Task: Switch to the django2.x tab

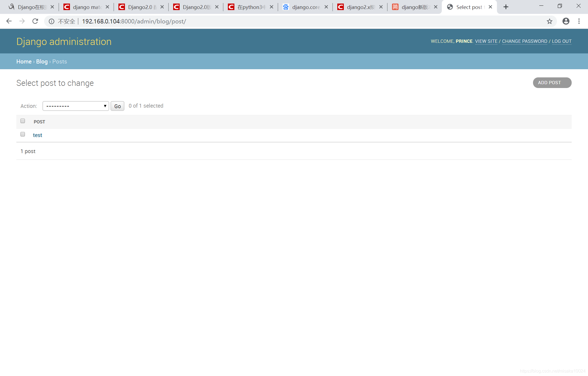Action: click(359, 7)
